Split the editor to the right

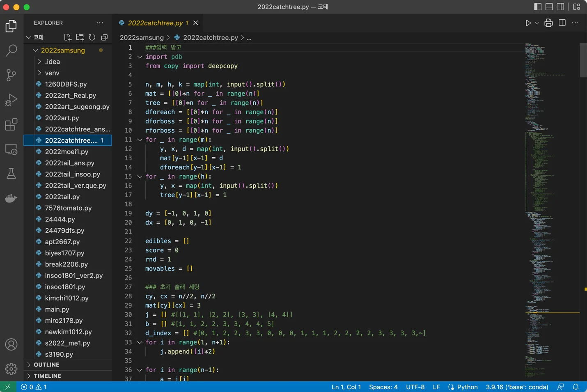tap(562, 23)
